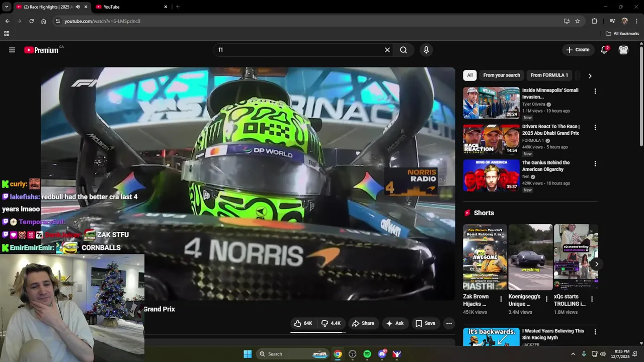This screenshot has height=362, width=644.
Task: Open Spotify from the taskbar
Action: click(367, 354)
